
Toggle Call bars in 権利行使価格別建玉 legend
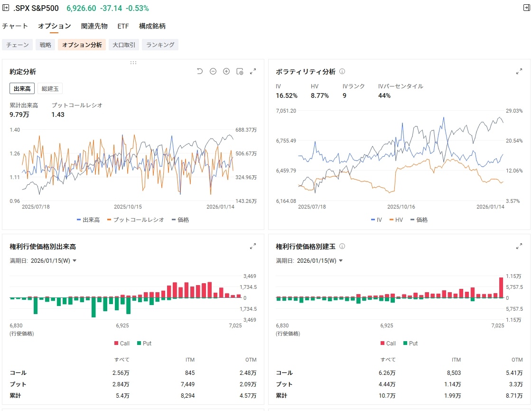tap(388, 344)
